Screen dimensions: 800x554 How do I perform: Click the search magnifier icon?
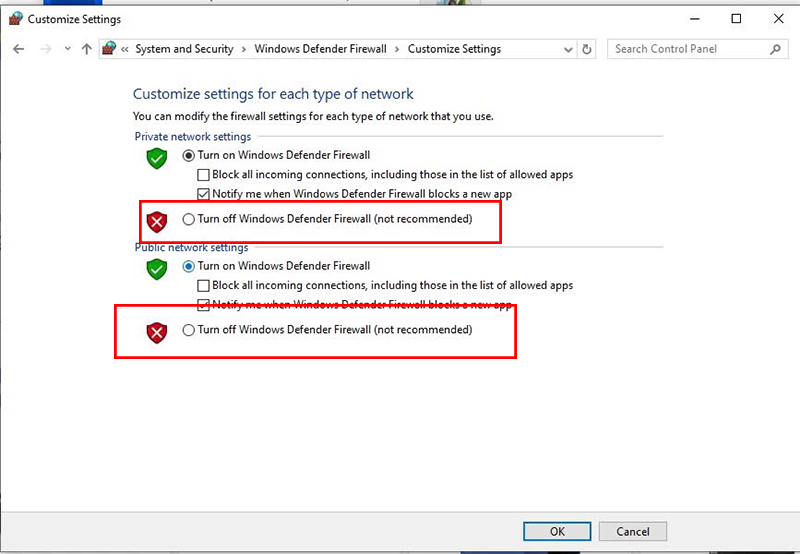coord(775,49)
